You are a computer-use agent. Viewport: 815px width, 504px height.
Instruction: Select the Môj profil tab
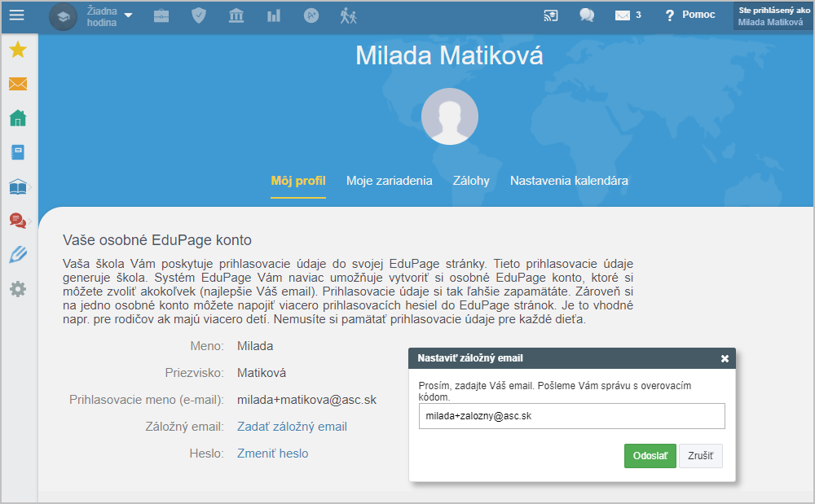[x=298, y=181]
